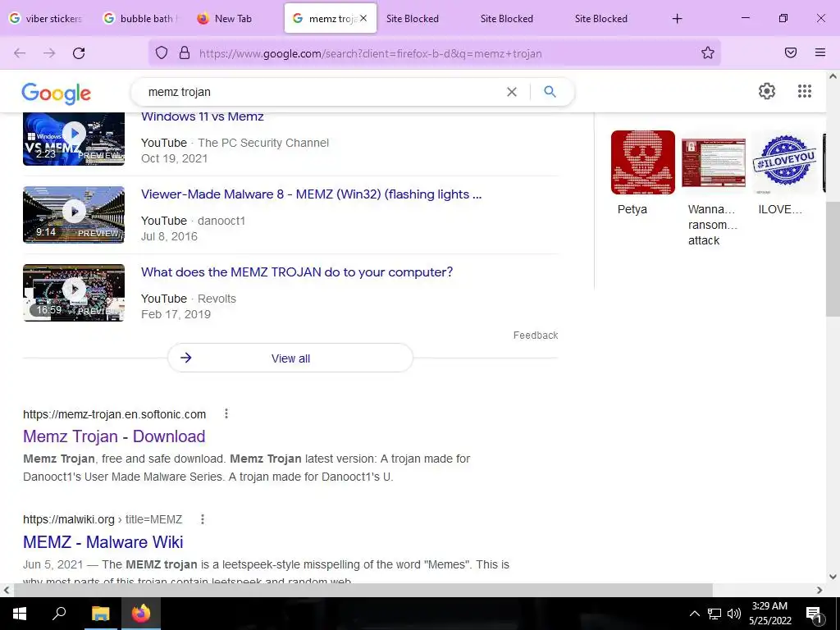The width and height of the screenshot is (840, 630).
Task: Open Petya related search image
Action: tap(643, 162)
